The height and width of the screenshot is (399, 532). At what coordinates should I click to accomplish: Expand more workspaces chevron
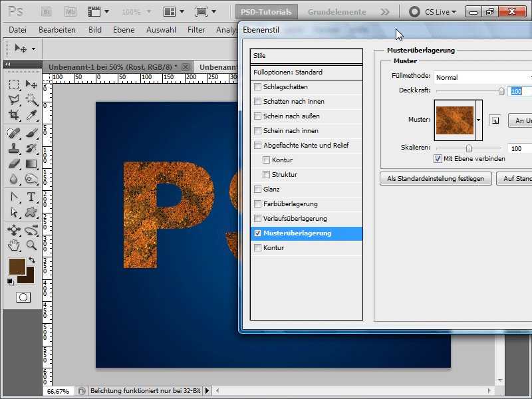[385, 12]
